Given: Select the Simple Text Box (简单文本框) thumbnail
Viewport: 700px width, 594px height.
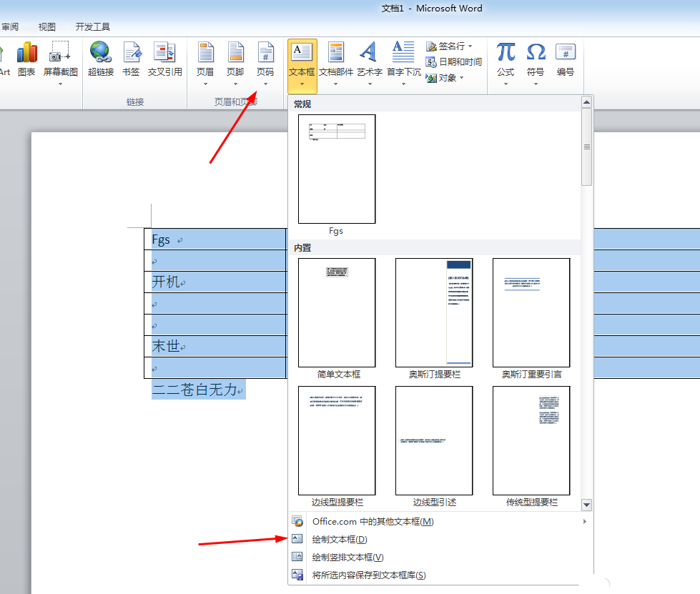Looking at the screenshot, I should tap(337, 313).
